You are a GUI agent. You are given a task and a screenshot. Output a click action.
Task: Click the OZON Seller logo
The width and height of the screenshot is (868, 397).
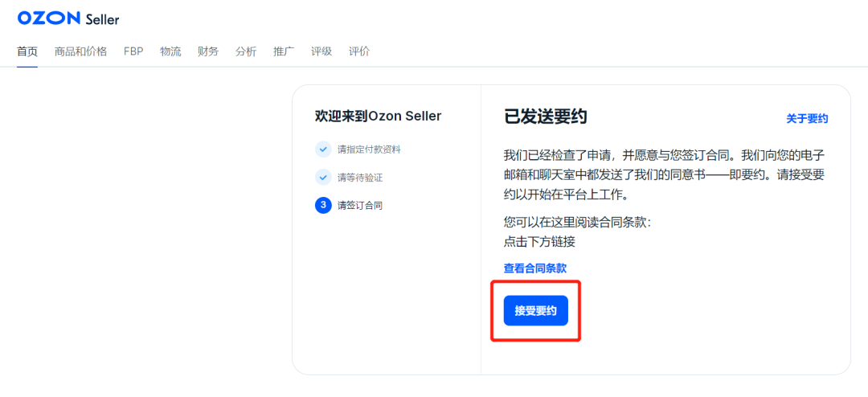[68, 18]
